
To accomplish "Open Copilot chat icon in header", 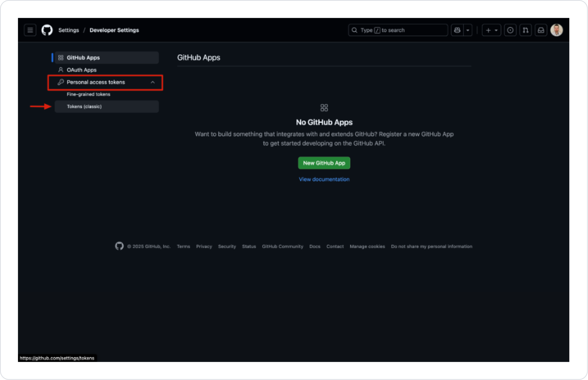I will point(457,30).
